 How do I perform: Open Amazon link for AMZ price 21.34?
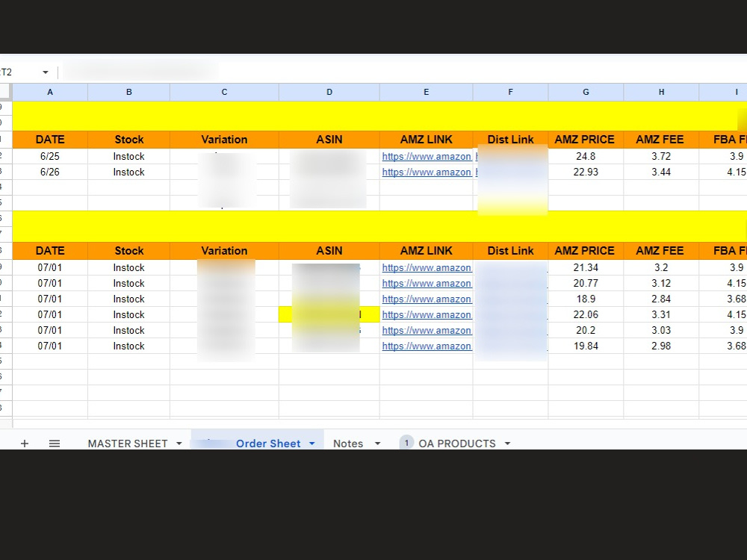[427, 267]
